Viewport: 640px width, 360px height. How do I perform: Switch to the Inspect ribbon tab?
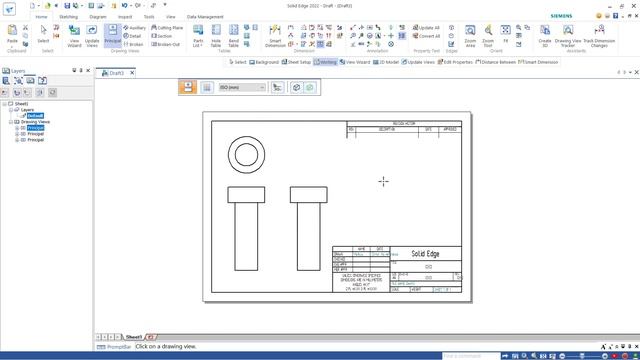pyautogui.click(x=125, y=17)
